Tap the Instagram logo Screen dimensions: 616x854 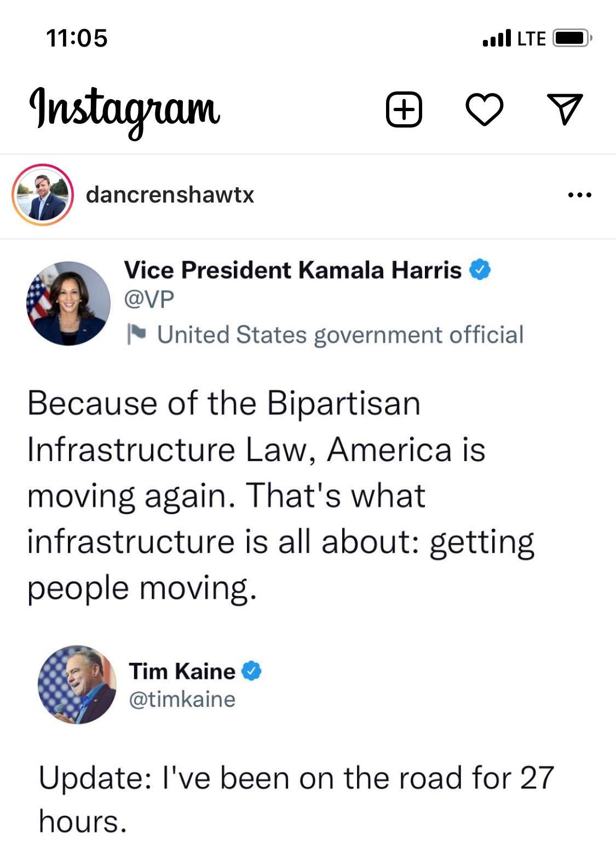125,109
